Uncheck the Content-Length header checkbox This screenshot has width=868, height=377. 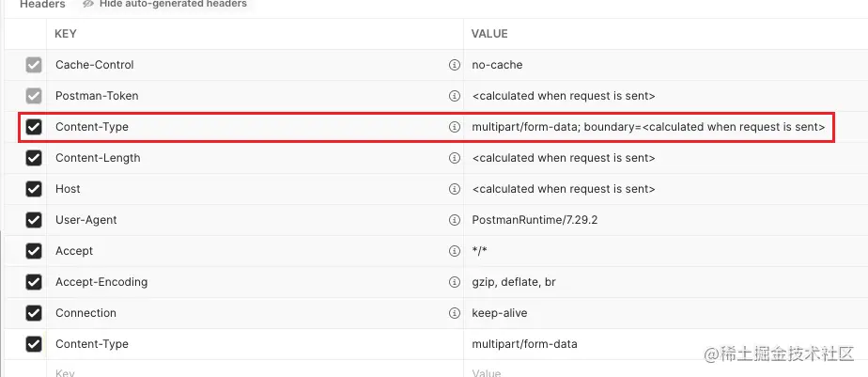tap(34, 158)
